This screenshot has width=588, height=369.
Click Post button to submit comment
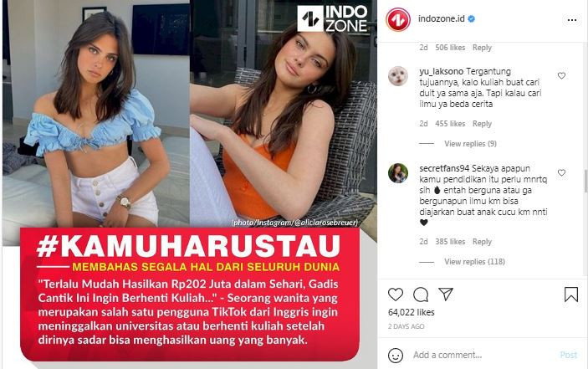(x=569, y=355)
